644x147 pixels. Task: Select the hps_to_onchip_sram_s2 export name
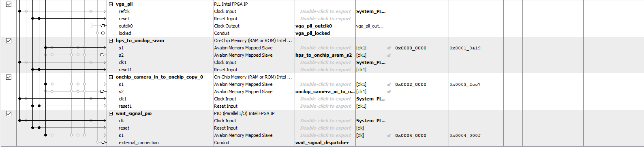tap(323, 55)
